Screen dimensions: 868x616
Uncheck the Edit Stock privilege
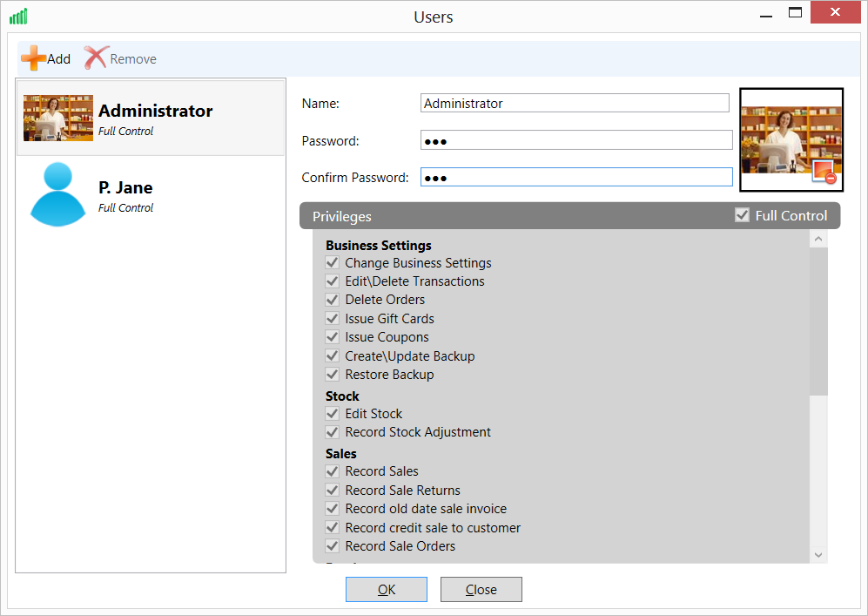coord(332,414)
